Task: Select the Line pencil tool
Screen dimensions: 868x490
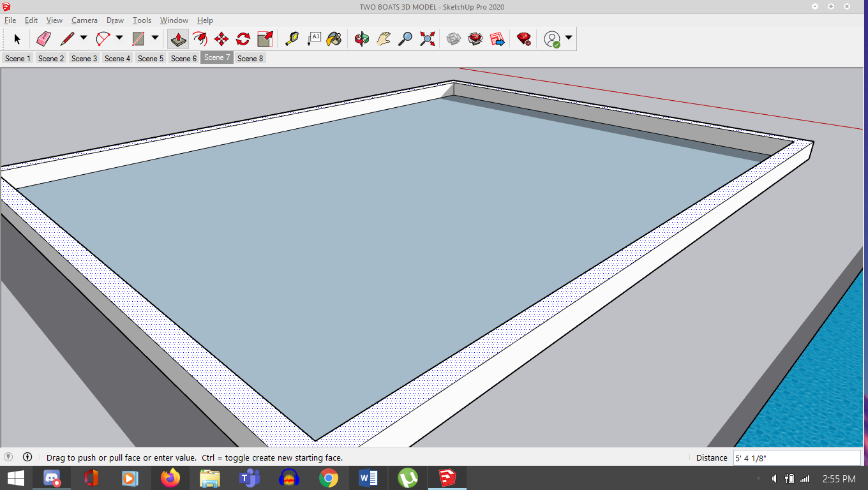Action: coord(67,39)
